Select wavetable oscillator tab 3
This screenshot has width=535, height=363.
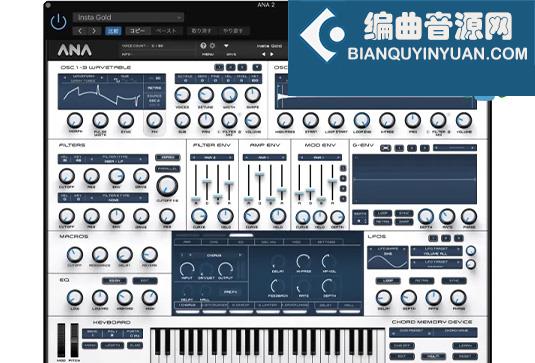[242, 67]
